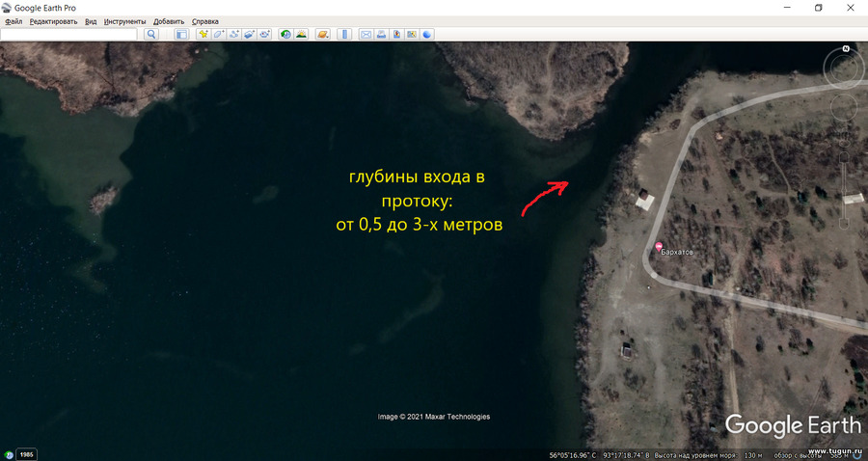Click the look-around compass ring
868x461 pixels.
point(845,68)
